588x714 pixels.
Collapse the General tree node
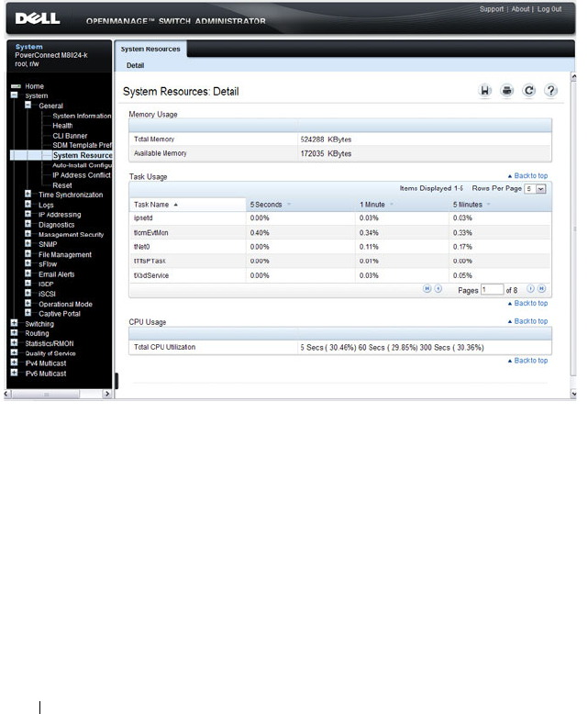[x=28, y=105]
